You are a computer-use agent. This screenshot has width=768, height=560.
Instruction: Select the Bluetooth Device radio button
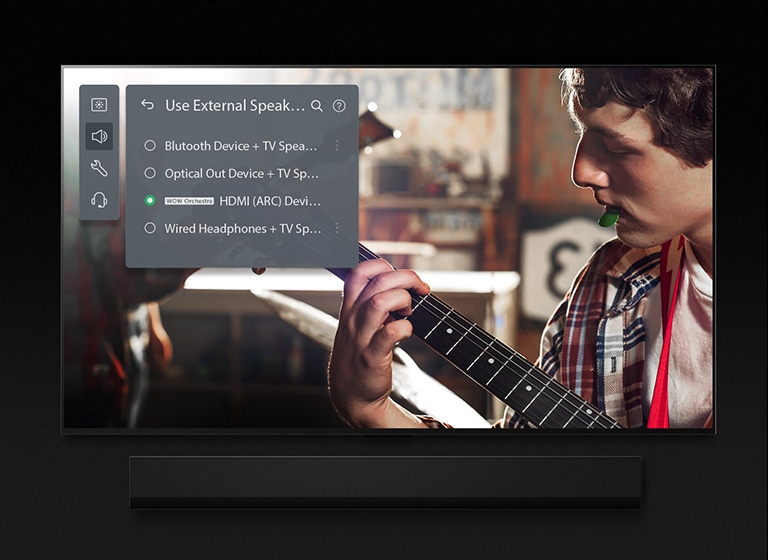(x=150, y=146)
